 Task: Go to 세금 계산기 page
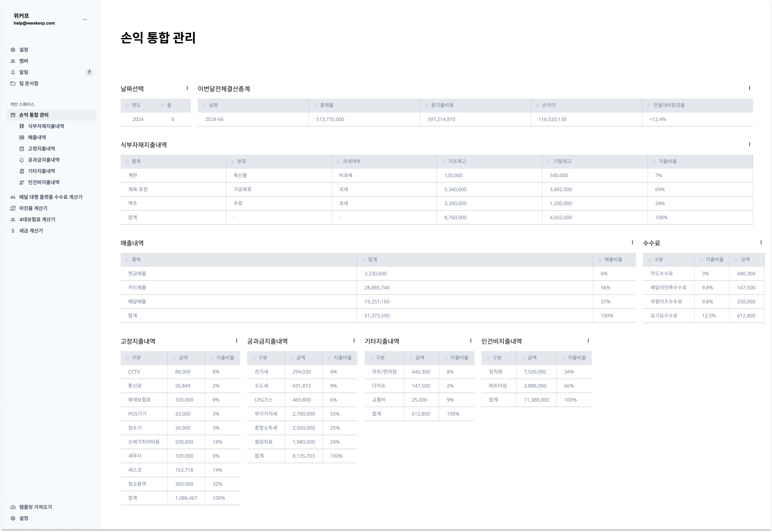click(31, 231)
